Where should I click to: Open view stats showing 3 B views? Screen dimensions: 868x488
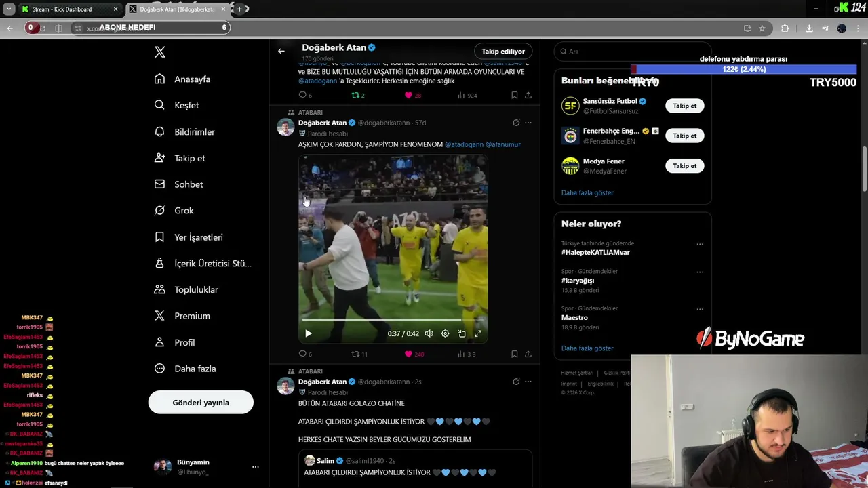coord(467,354)
